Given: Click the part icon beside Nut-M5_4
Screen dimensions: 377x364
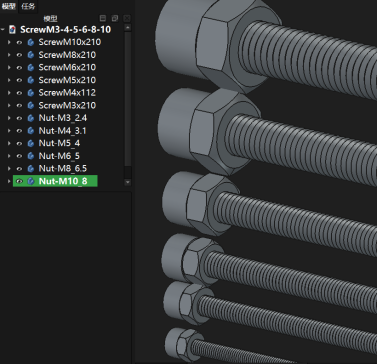Looking at the screenshot, I should (x=31, y=143).
